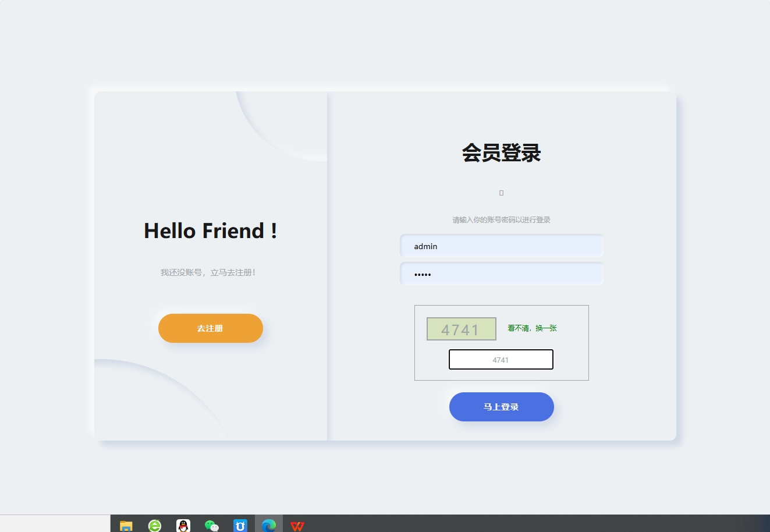Launch the 360 Safe Browser icon
This screenshot has width=770, height=532.
coord(154,526)
